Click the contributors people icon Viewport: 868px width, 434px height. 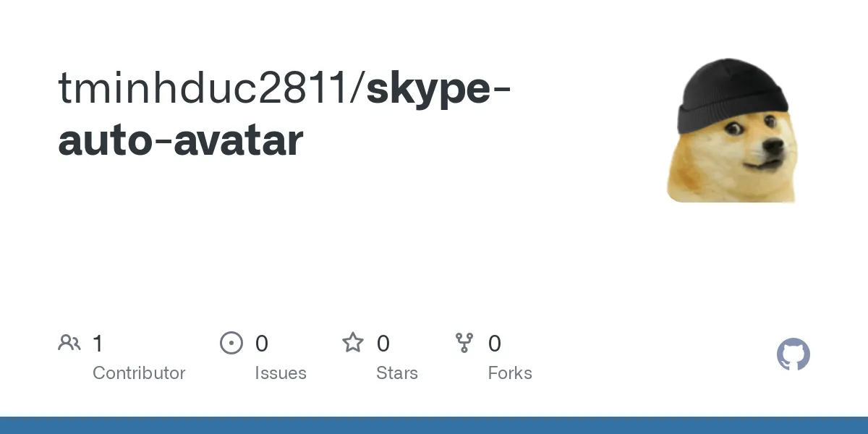69,343
